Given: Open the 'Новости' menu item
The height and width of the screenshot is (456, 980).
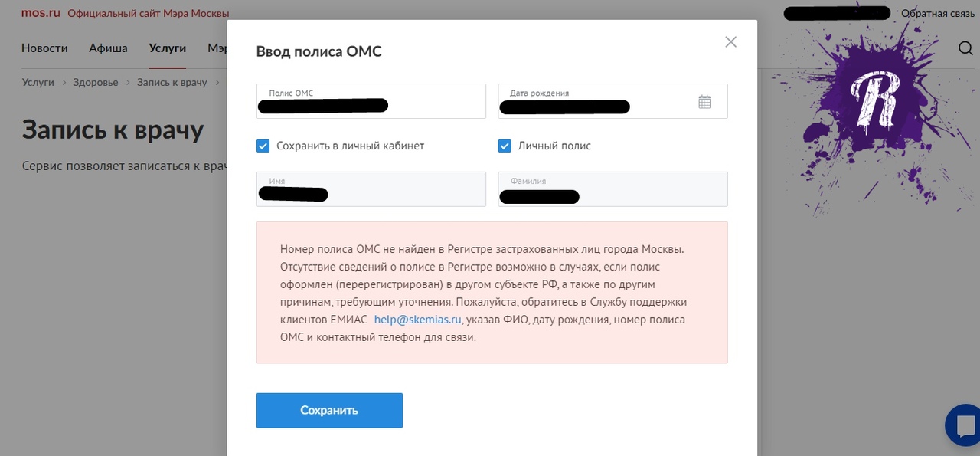Looking at the screenshot, I should 44,48.
